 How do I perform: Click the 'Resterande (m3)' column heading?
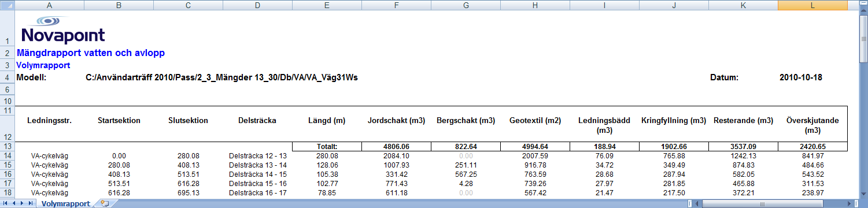point(743,121)
